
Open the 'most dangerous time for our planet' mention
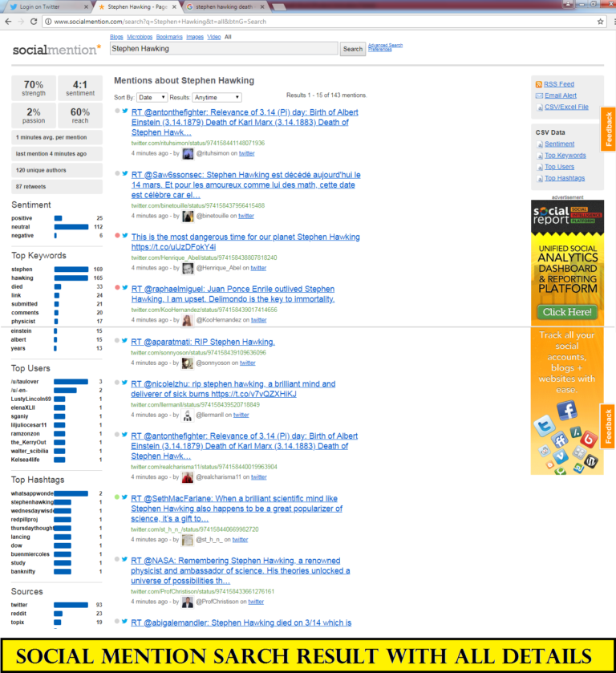pos(245,242)
